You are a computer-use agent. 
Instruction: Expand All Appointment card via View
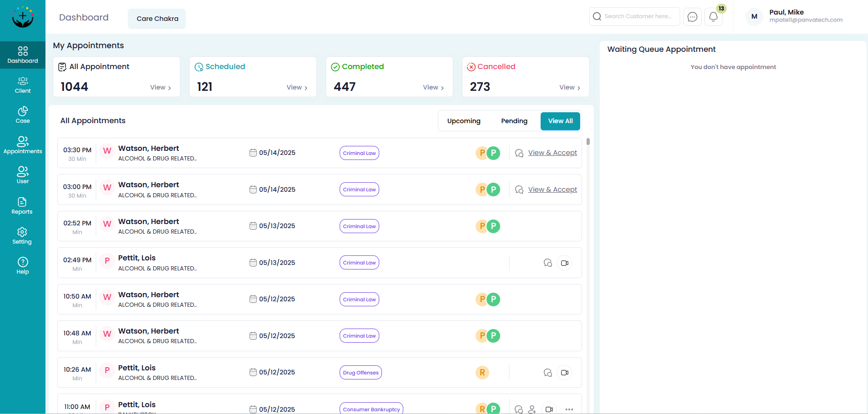tap(161, 87)
